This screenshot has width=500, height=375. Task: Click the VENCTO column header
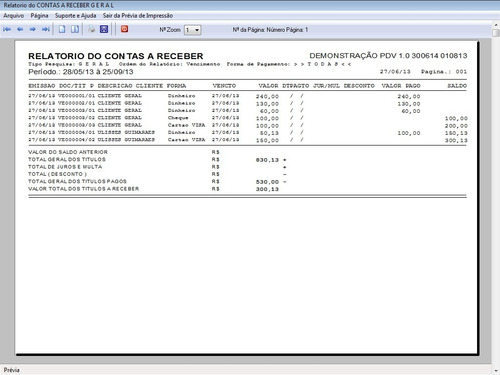coord(224,86)
